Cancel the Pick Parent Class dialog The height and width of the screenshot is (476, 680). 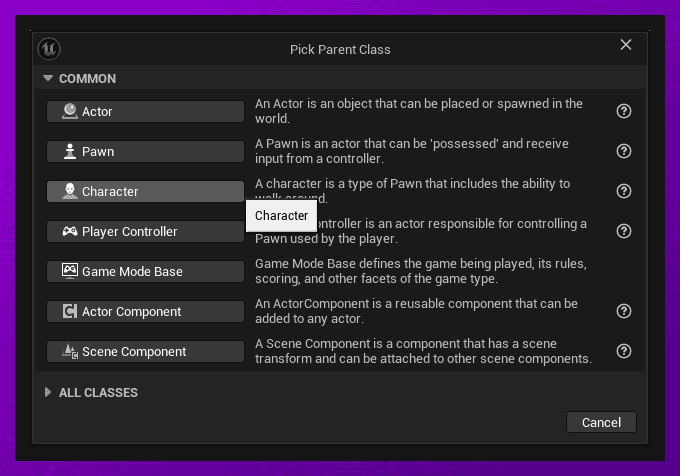(601, 422)
